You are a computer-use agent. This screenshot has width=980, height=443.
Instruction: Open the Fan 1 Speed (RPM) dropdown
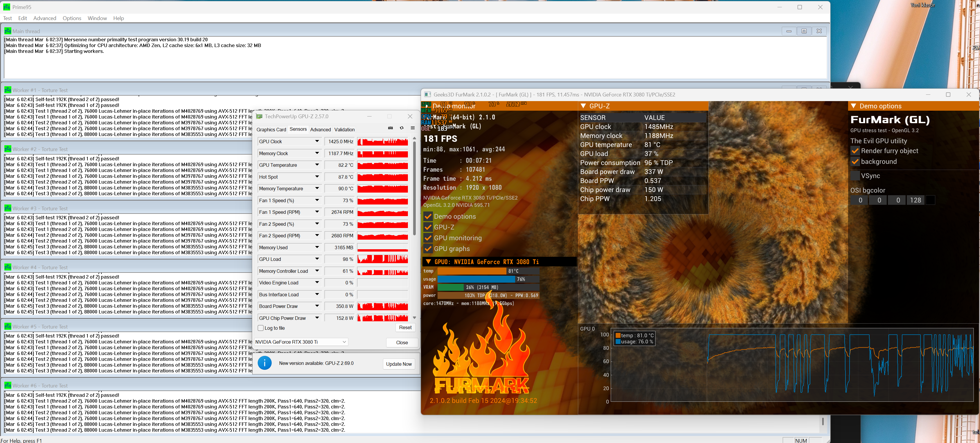317,212
